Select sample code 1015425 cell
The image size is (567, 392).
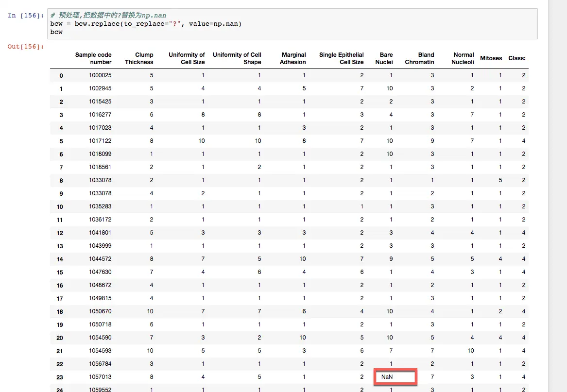point(100,101)
